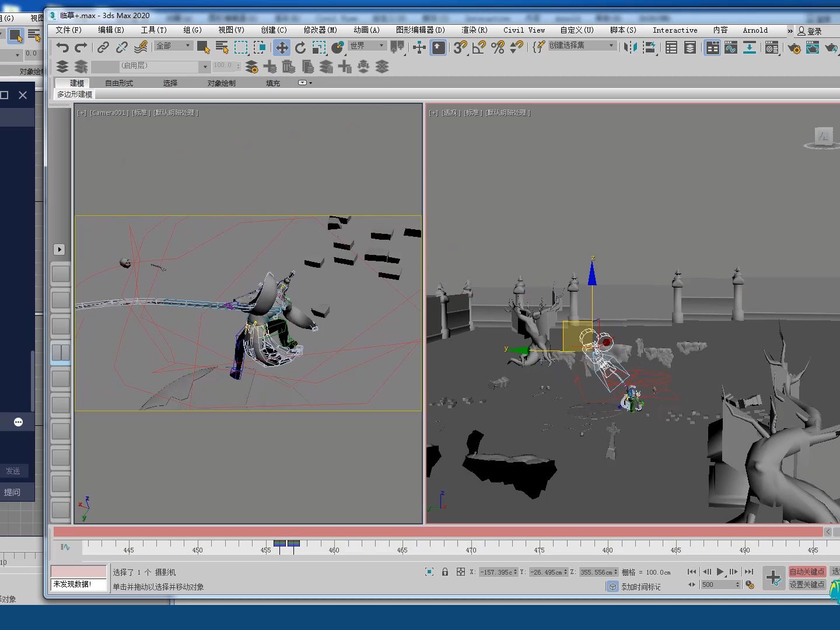The width and height of the screenshot is (840, 630).
Task: Open Material Editor icon
Action: point(772,47)
